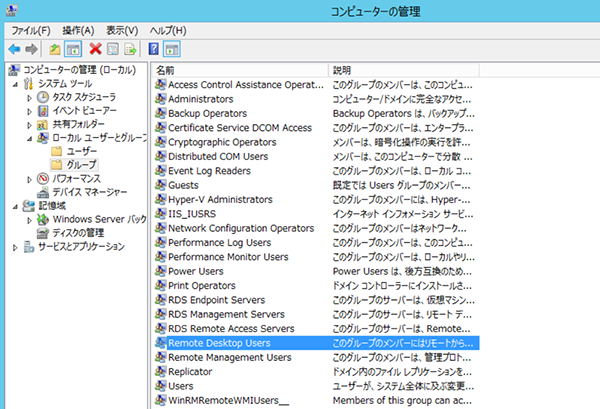Click the red Delete X icon
The width and height of the screenshot is (600, 409).
(95, 49)
